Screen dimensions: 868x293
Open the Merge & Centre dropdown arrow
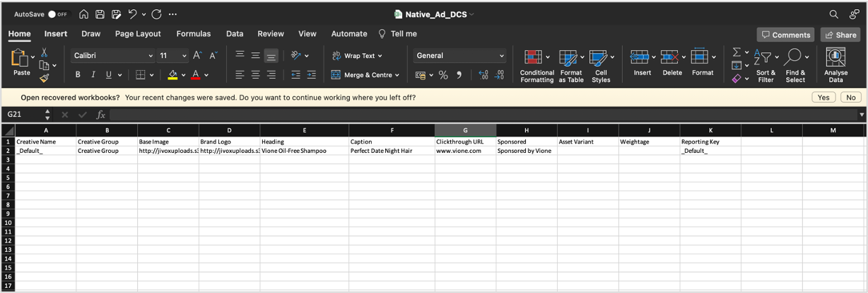pos(397,75)
